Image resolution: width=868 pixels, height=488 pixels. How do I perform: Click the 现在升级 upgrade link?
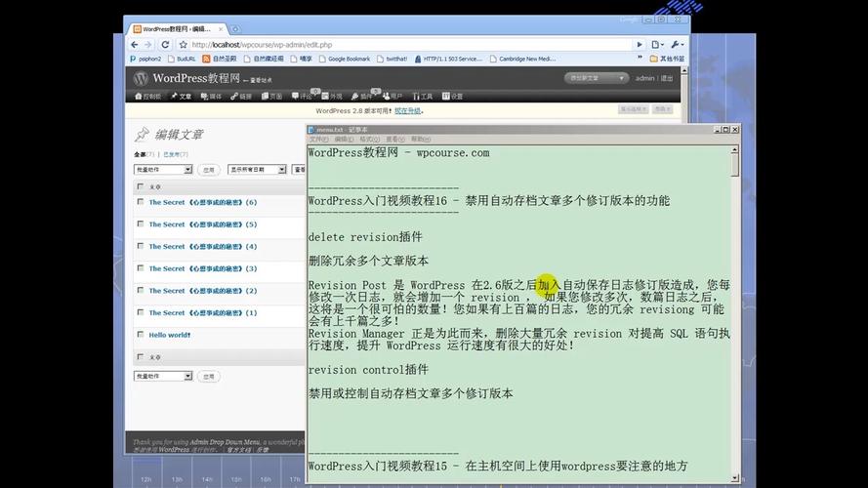click(x=407, y=110)
